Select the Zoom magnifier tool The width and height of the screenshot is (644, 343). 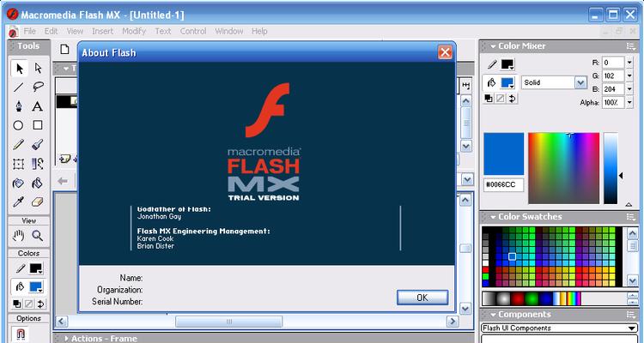[38, 236]
